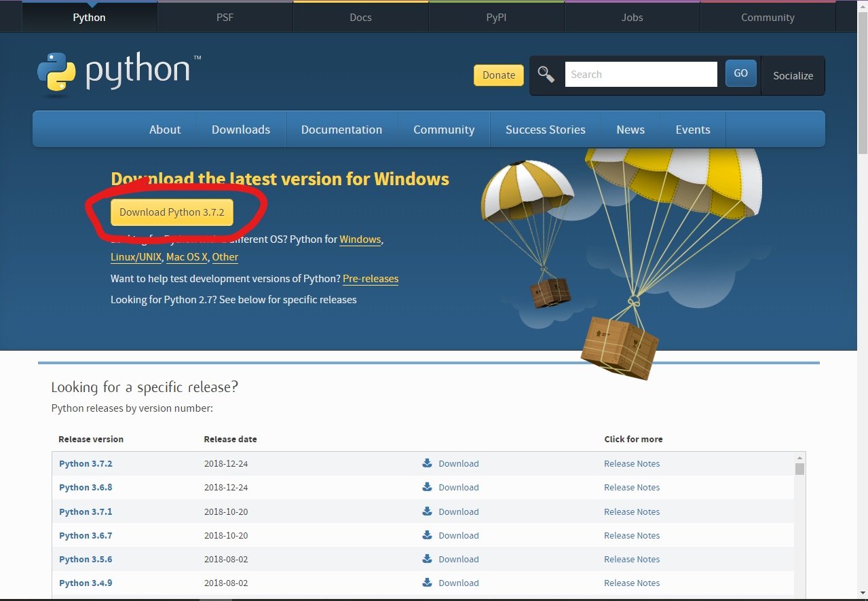This screenshot has width=868, height=601.
Task: Follow the Mac OS X link
Action: tap(188, 257)
